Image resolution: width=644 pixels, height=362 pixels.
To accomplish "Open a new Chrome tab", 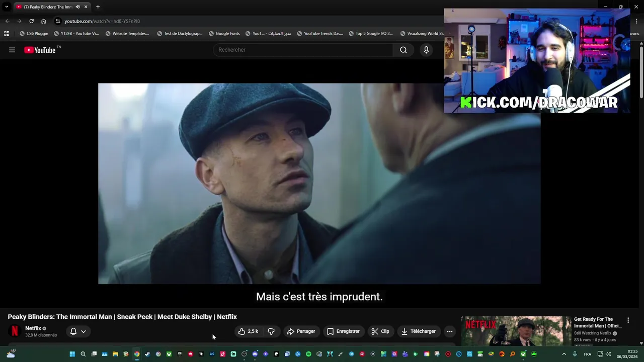I will pyautogui.click(x=98, y=7).
